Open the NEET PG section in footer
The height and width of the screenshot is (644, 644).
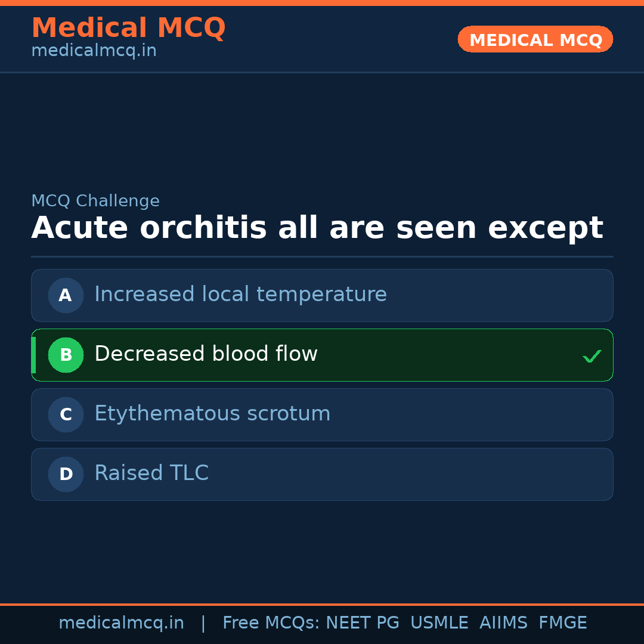click(362, 622)
